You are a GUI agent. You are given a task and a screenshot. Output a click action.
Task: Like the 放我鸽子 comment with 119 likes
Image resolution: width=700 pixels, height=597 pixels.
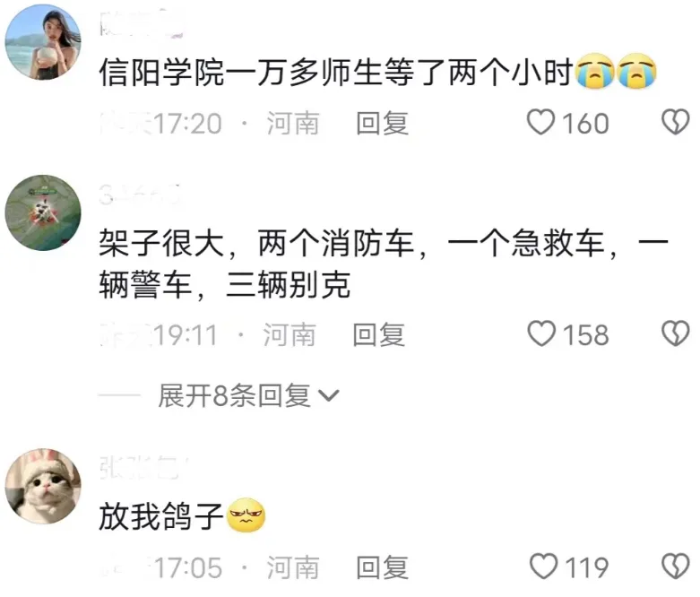click(x=543, y=567)
